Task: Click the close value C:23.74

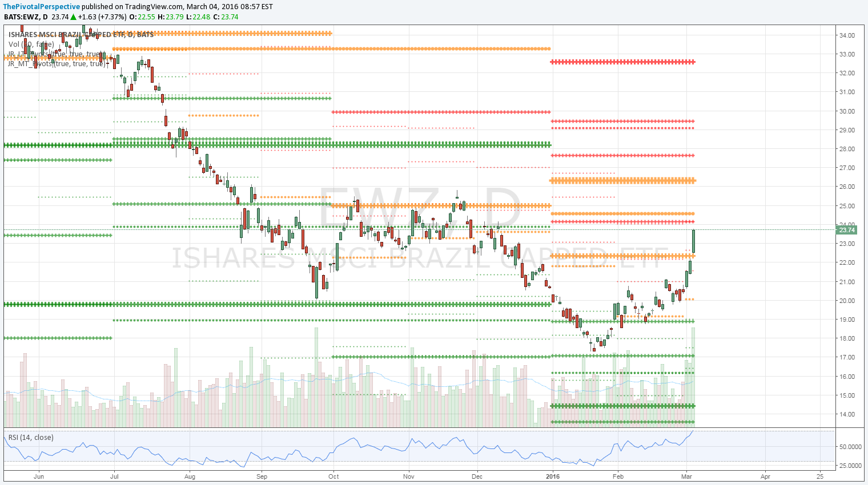Action: (x=226, y=17)
